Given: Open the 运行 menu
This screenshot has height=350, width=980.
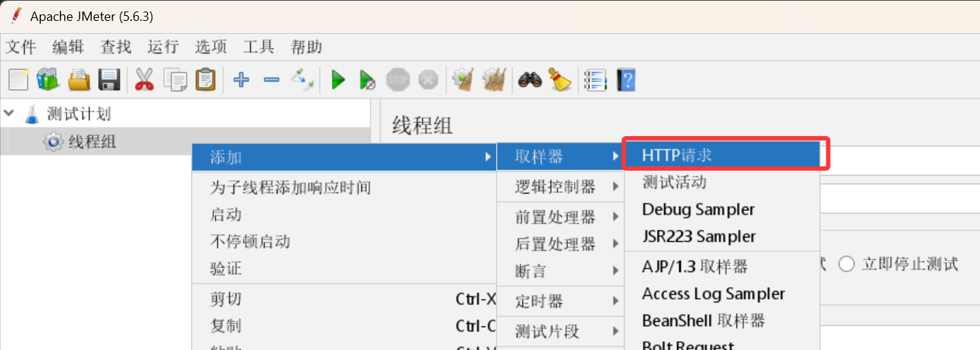Looking at the screenshot, I should (x=163, y=48).
